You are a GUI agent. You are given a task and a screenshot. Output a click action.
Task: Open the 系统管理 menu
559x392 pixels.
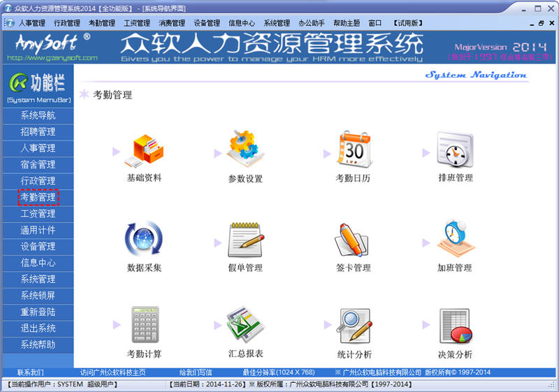click(277, 23)
